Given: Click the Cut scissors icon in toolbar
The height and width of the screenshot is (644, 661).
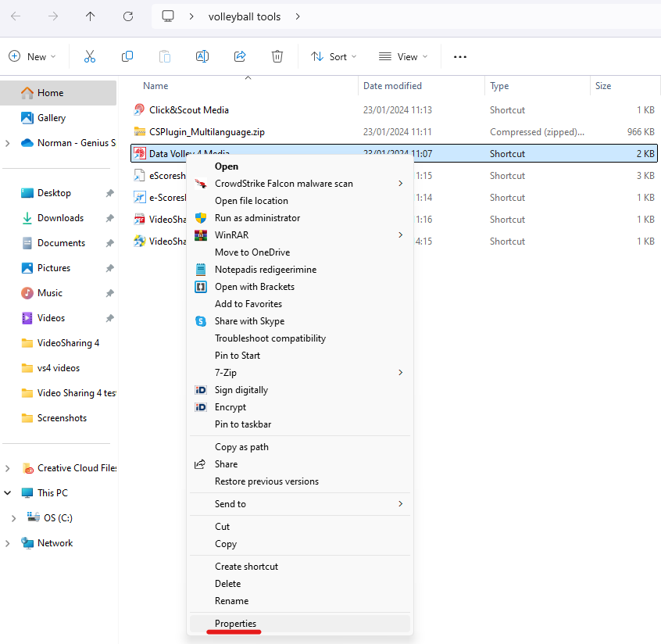Looking at the screenshot, I should pyautogui.click(x=90, y=56).
